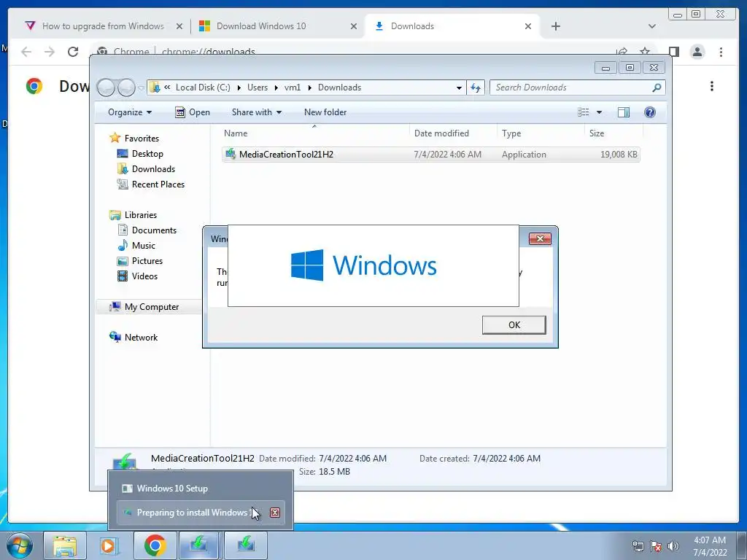This screenshot has height=560, width=747.
Task: Open the Music library
Action: [x=144, y=245]
